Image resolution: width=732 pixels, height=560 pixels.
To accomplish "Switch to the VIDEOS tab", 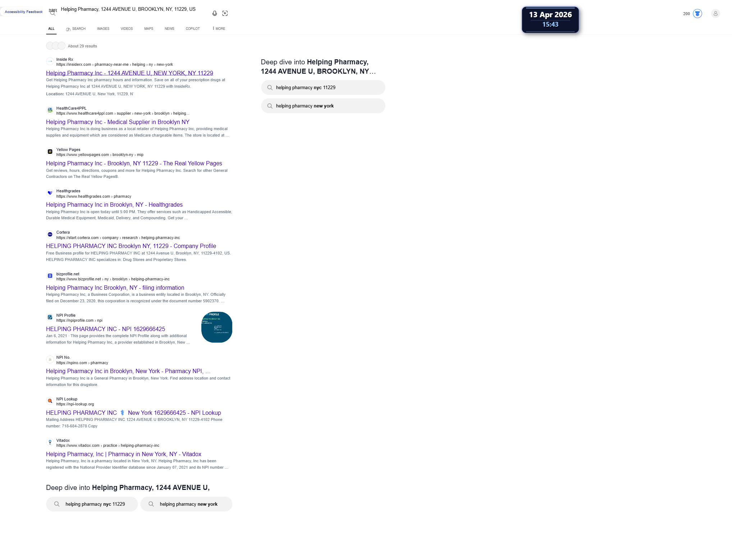I will (127, 29).
